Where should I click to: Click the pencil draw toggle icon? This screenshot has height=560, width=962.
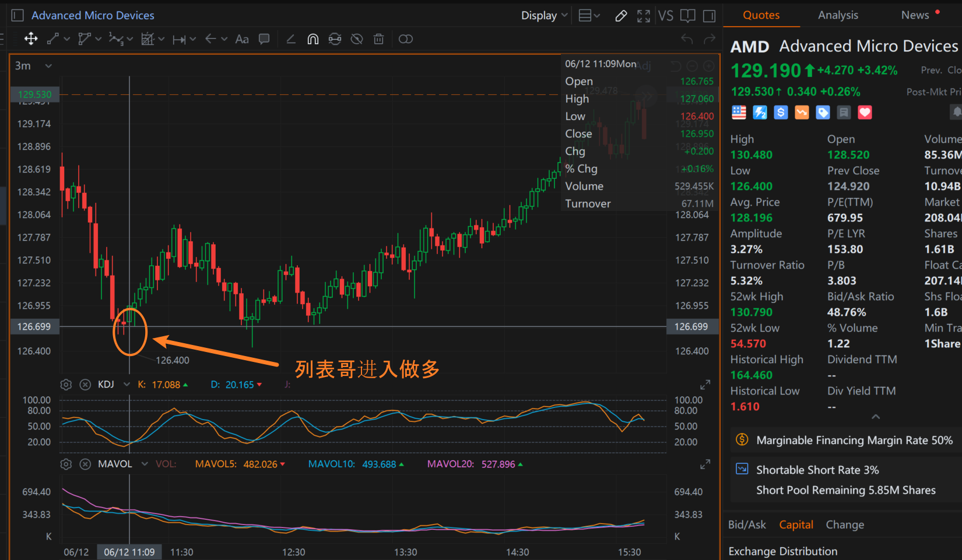[x=622, y=16]
